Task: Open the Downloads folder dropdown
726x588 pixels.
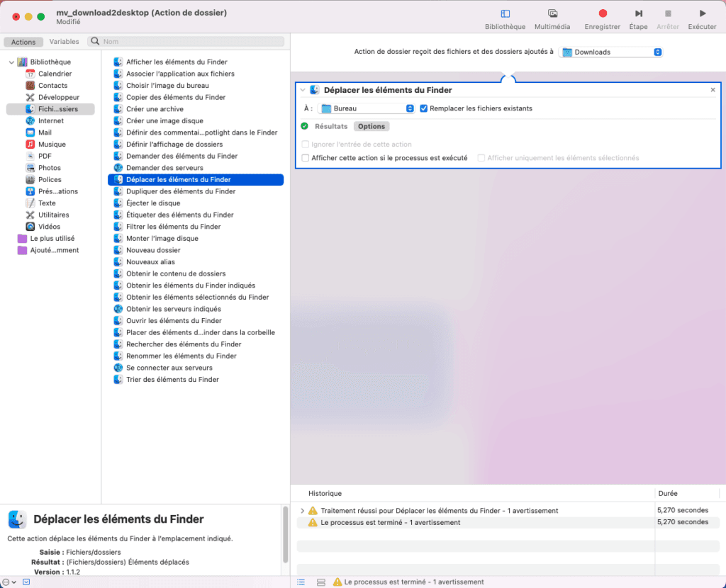Action: (x=610, y=52)
